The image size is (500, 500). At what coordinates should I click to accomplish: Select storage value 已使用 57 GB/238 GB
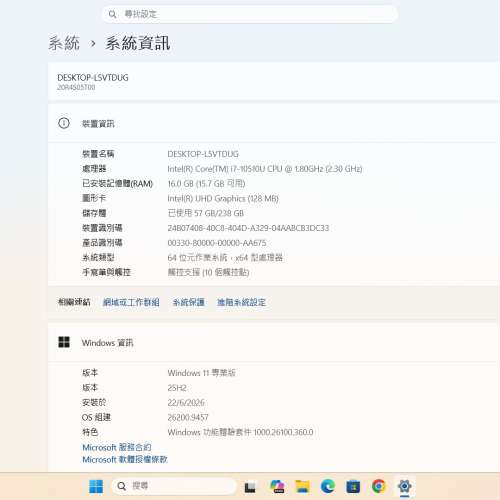(206, 213)
